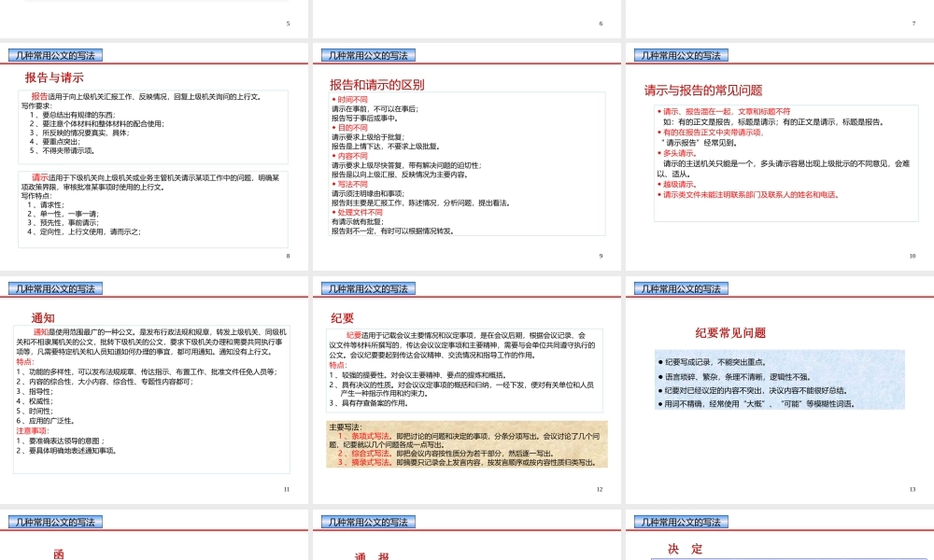Click the 主要写法 label on the 纪要 slide
934x560 pixels.
(x=346, y=427)
